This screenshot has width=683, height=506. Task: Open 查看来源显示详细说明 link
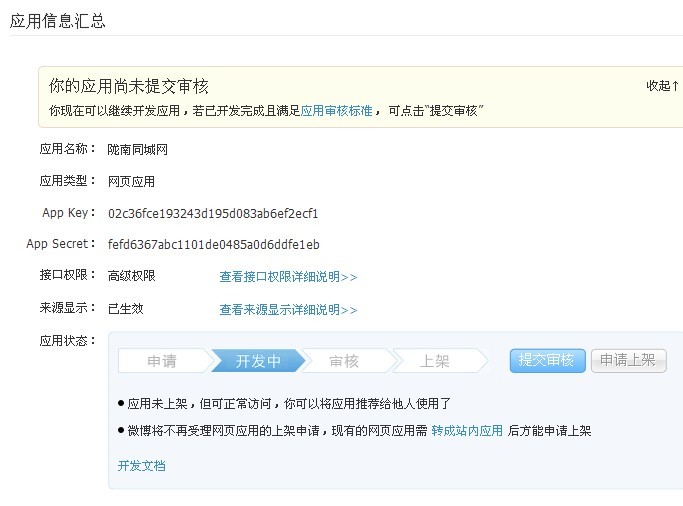tap(288, 310)
